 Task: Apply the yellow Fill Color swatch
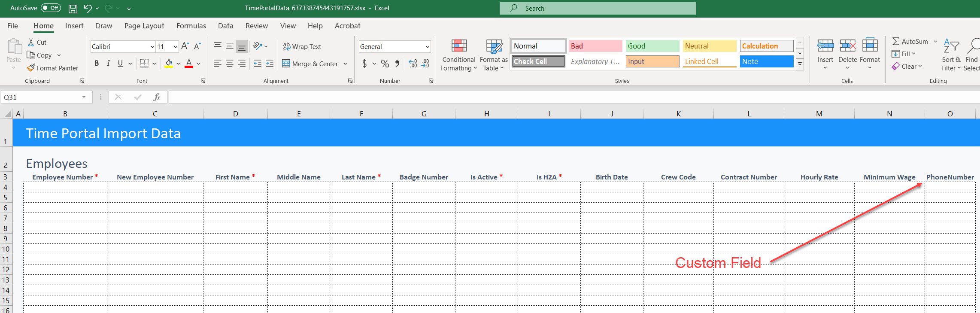click(x=169, y=64)
